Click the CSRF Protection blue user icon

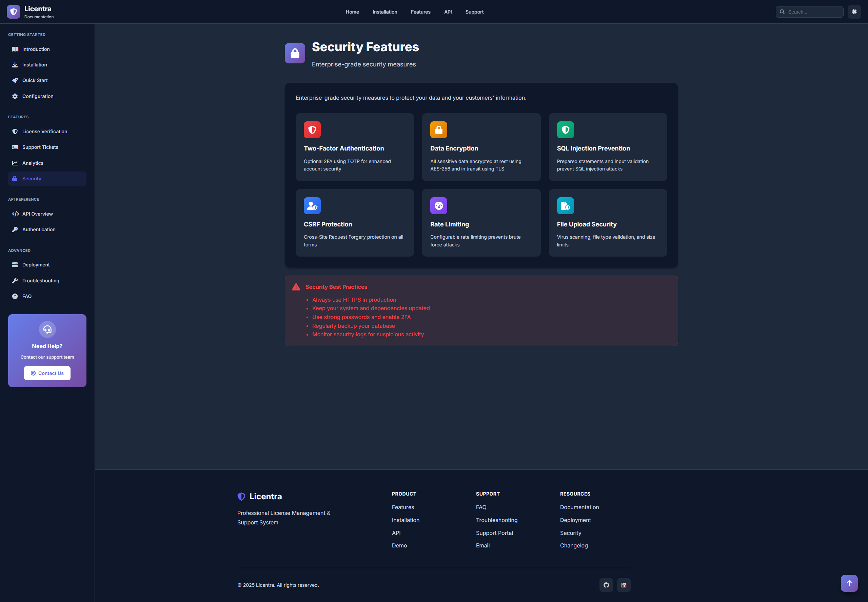click(312, 205)
